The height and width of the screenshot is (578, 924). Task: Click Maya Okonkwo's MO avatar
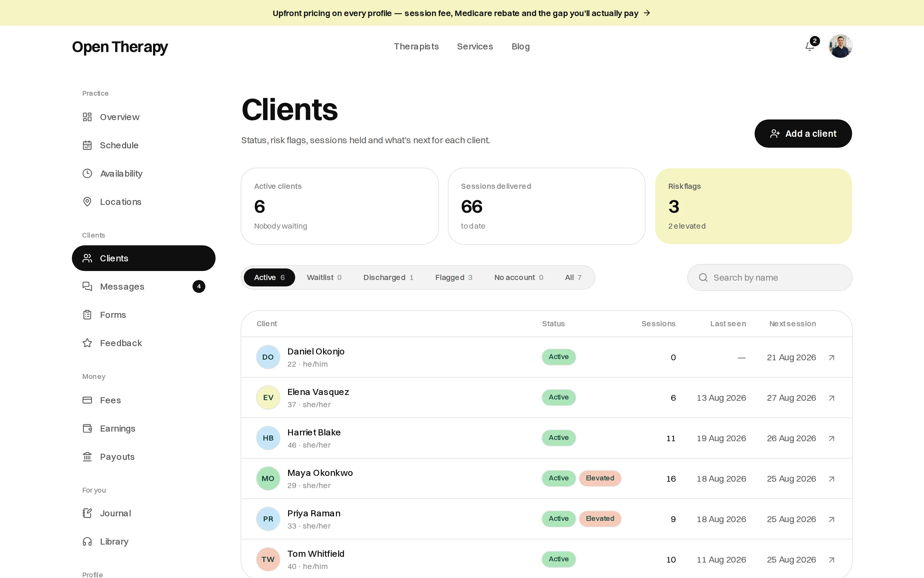click(268, 478)
